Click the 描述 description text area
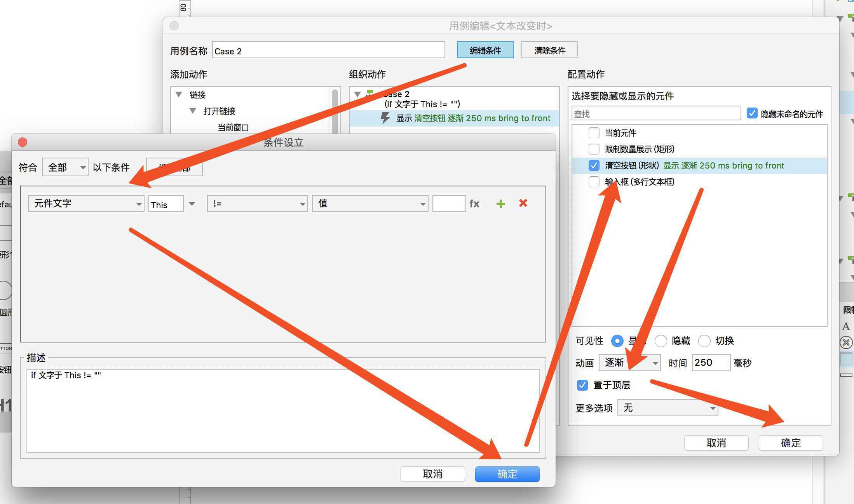Viewport: 854px width, 504px height. 283,410
